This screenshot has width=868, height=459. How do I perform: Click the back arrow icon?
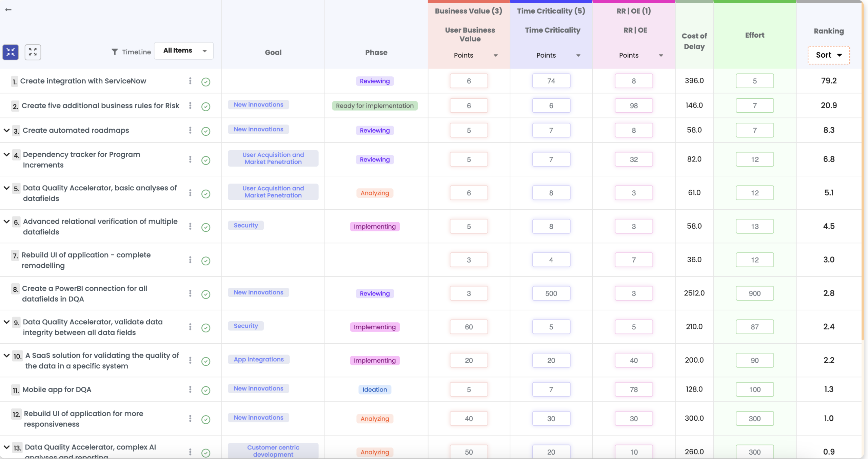click(x=8, y=9)
